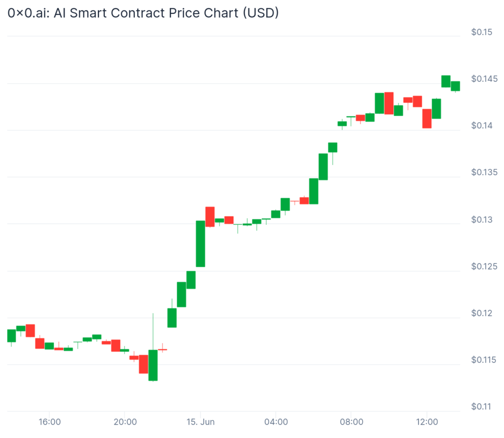504x438 pixels.
Task: Select the 12:00 time axis label
Action: click(427, 422)
